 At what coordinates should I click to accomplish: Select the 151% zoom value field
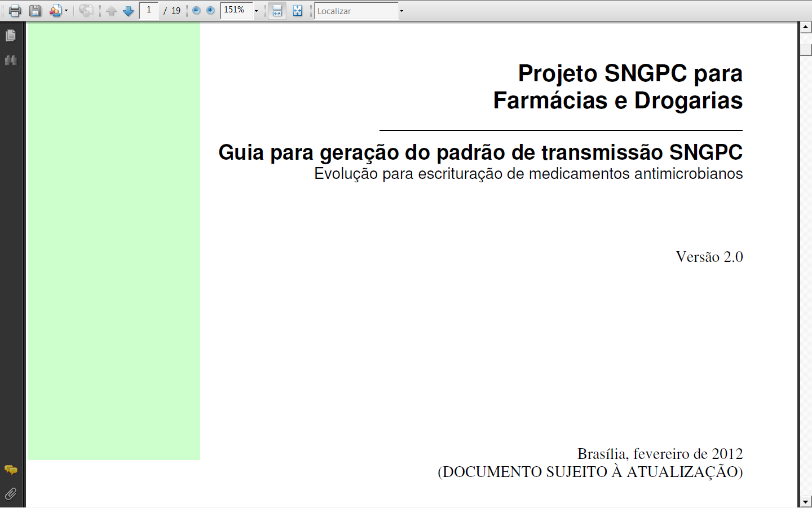236,10
